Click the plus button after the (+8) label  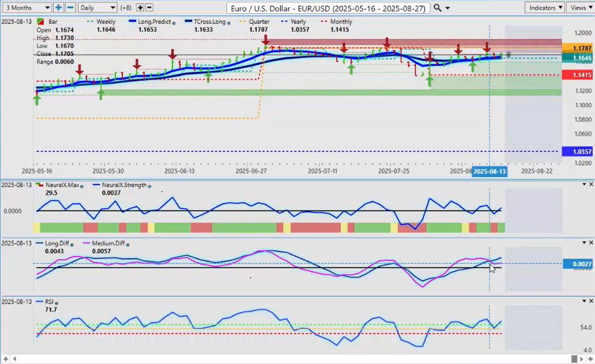[140, 8]
